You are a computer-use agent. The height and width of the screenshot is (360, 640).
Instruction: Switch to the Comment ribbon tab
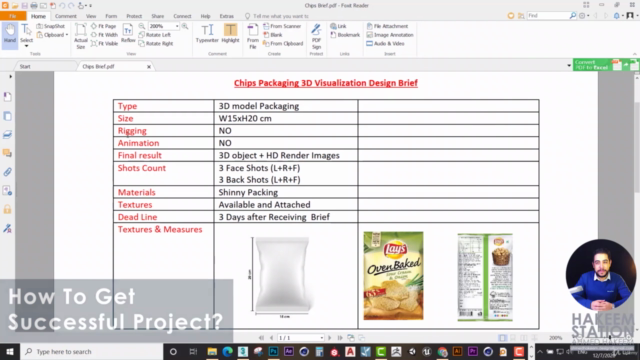tap(65, 16)
